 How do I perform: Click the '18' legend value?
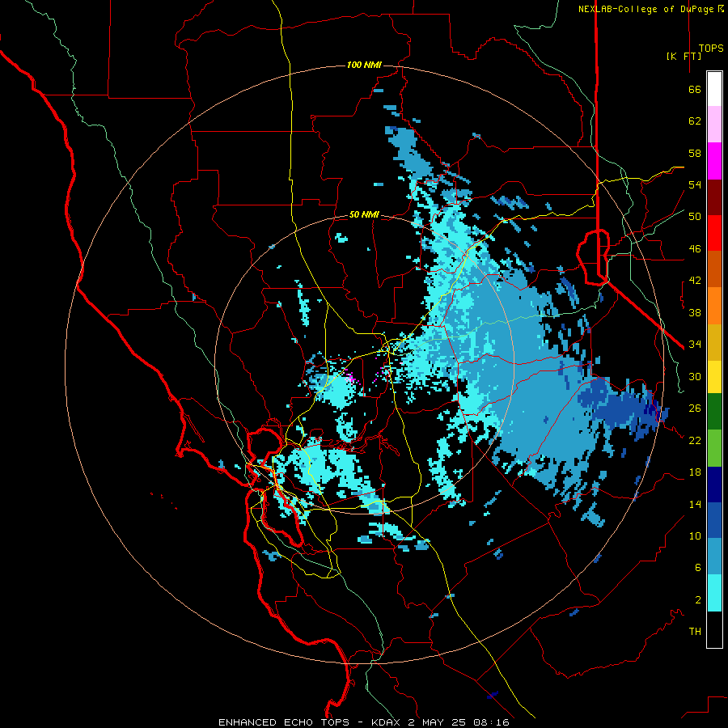[695, 472]
